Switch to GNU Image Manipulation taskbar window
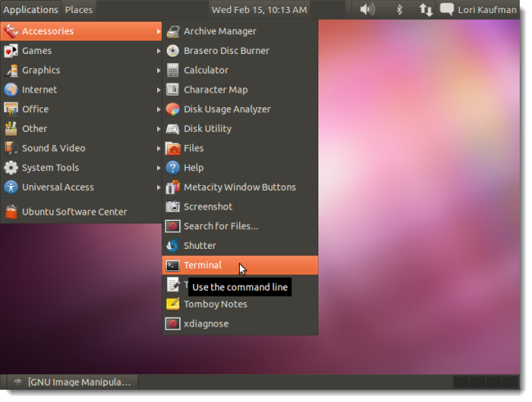This screenshot has width=532, height=402. 72,382
